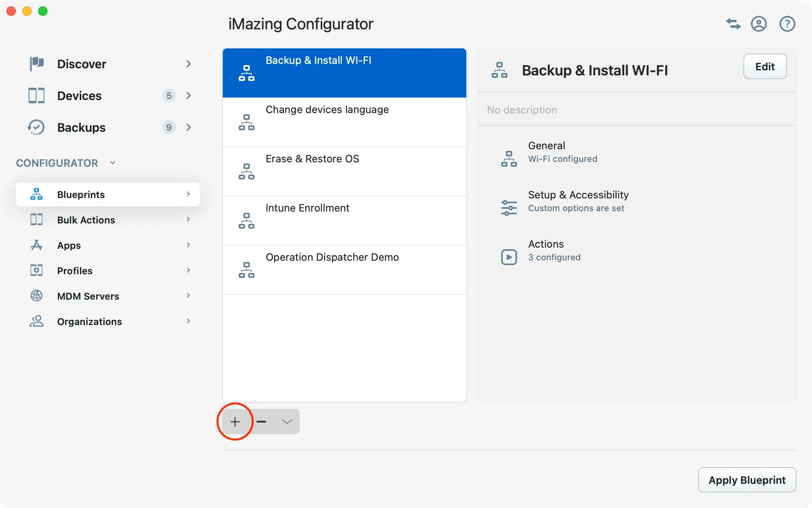Click the Apps icon in sidebar

point(36,245)
